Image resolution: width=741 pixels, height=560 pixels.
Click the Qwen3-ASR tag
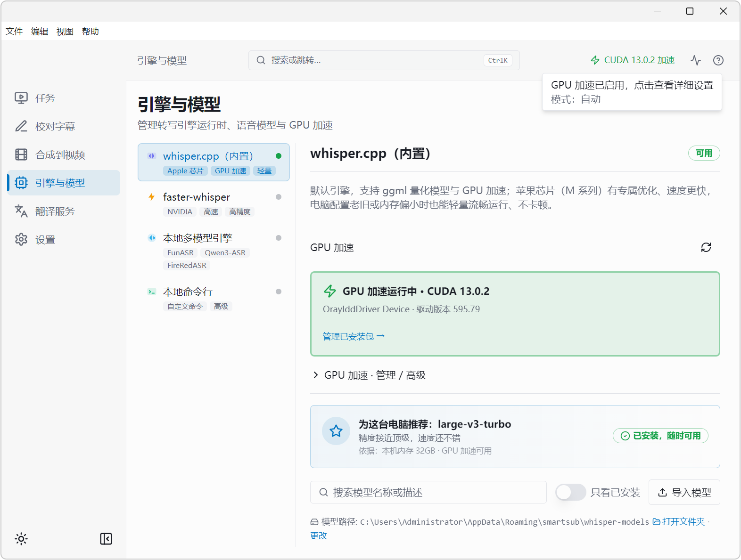225,253
